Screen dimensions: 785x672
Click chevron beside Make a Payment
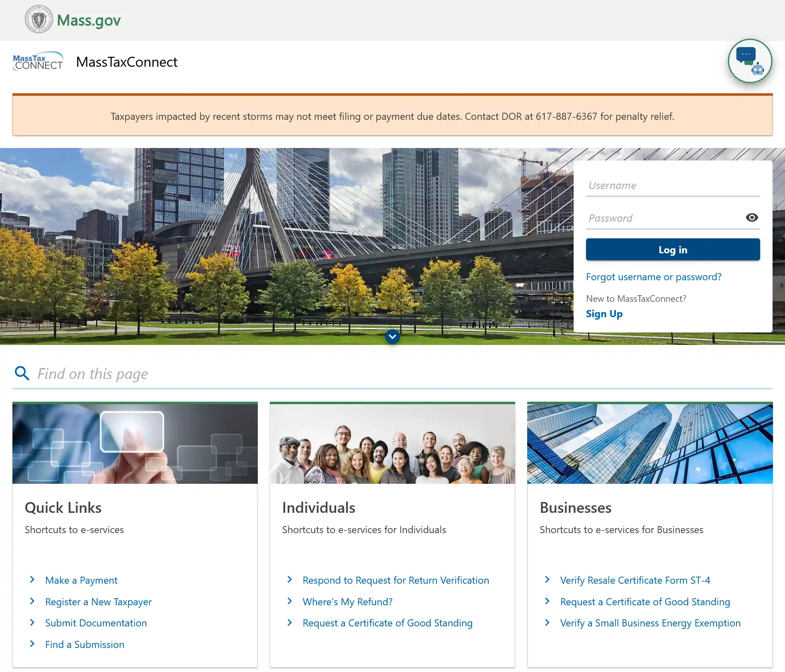click(x=32, y=580)
